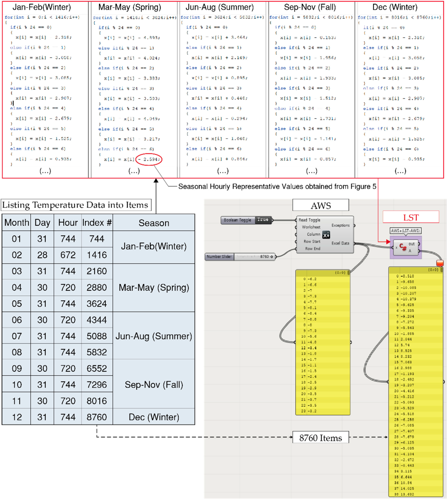Click the Worksheet input parameter
448x500 pixels.
[x=311, y=227]
